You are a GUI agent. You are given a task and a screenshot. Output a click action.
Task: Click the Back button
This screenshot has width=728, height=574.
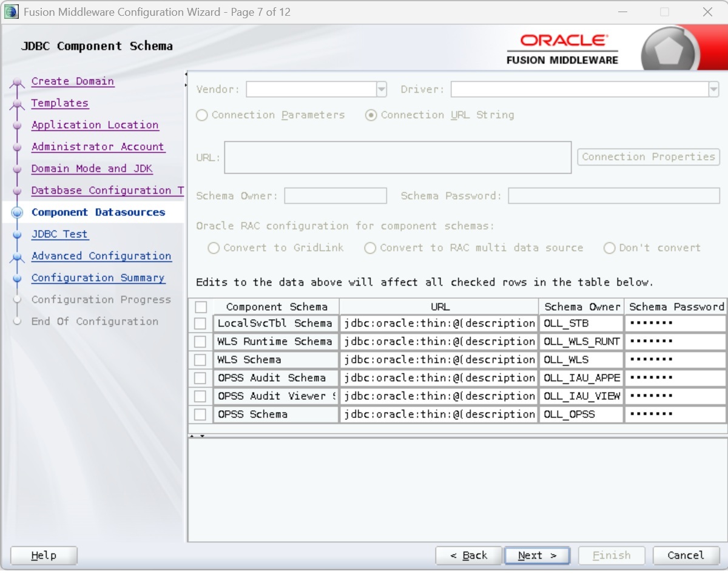pyautogui.click(x=468, y=556)
